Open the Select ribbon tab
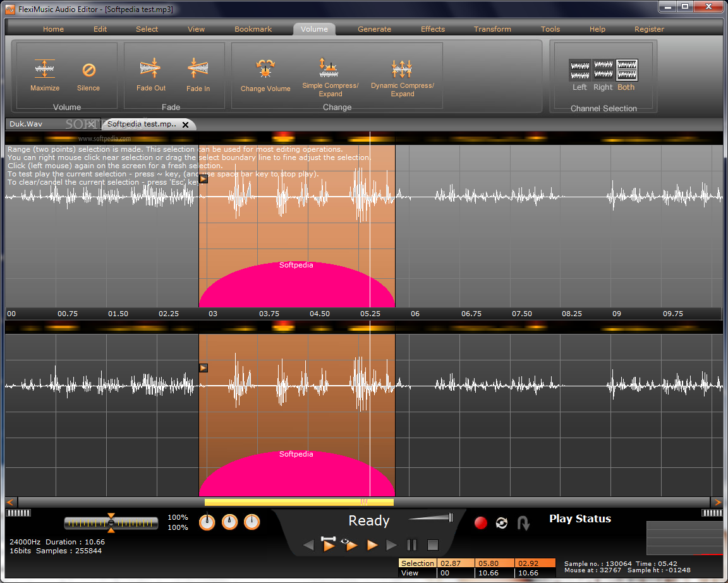 tap(147, 29)
